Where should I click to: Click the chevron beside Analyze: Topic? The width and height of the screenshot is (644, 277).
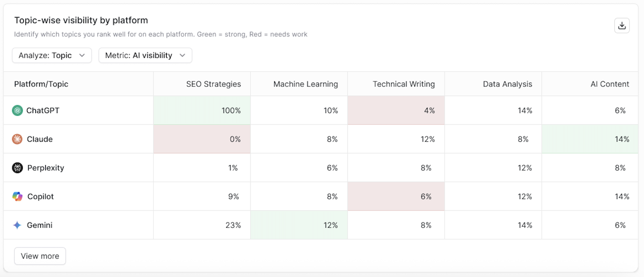82,55
